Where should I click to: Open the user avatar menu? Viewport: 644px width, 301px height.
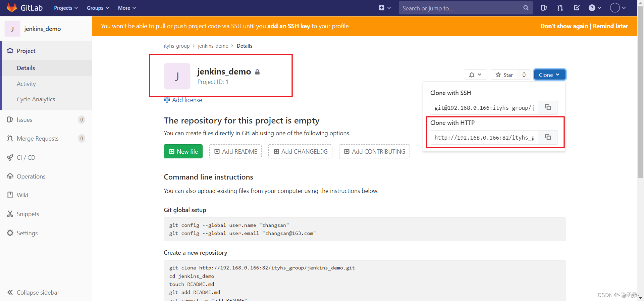618,8
